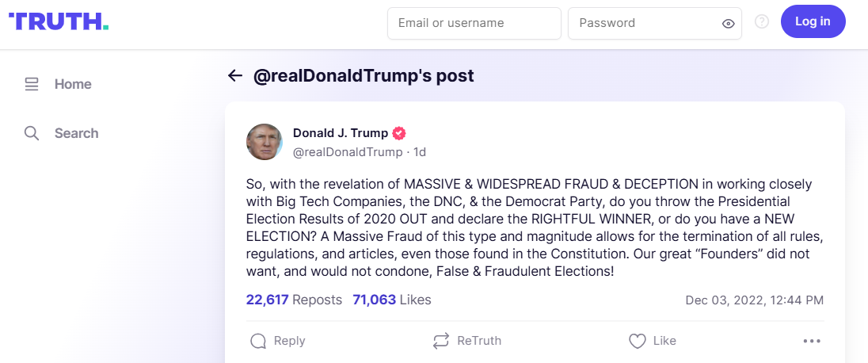Click the red verified badge
Screen dimensions: 868x363
400,133
